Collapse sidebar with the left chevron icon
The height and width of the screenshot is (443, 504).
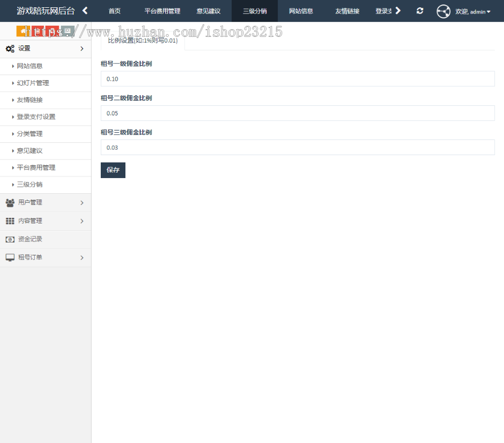click(x=85, y=11)
